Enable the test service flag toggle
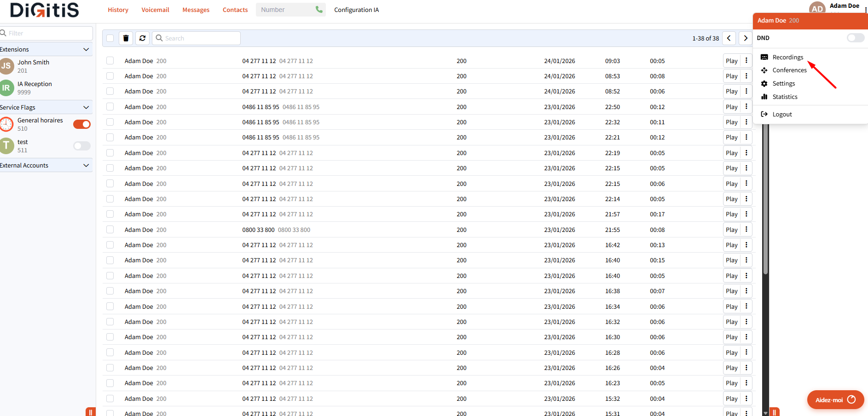The width and height of the screenshot is (868, 416). click(82, 146)
